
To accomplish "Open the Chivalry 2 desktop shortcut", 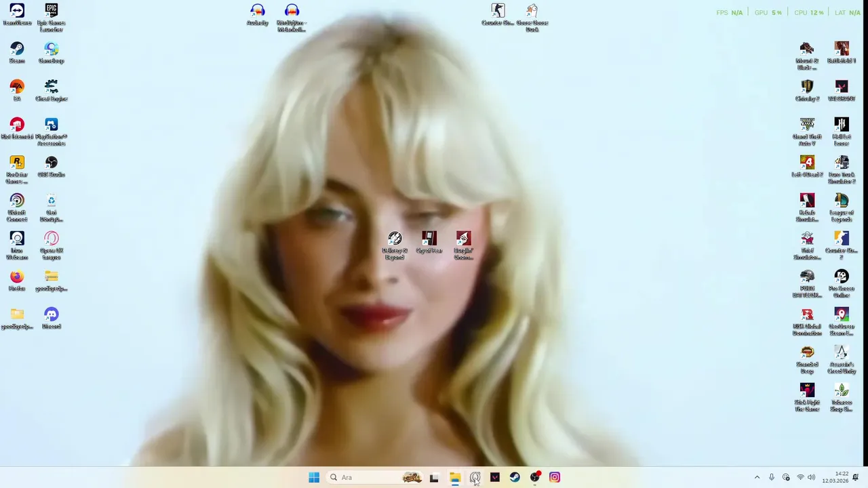I will [x=807, y=91].
